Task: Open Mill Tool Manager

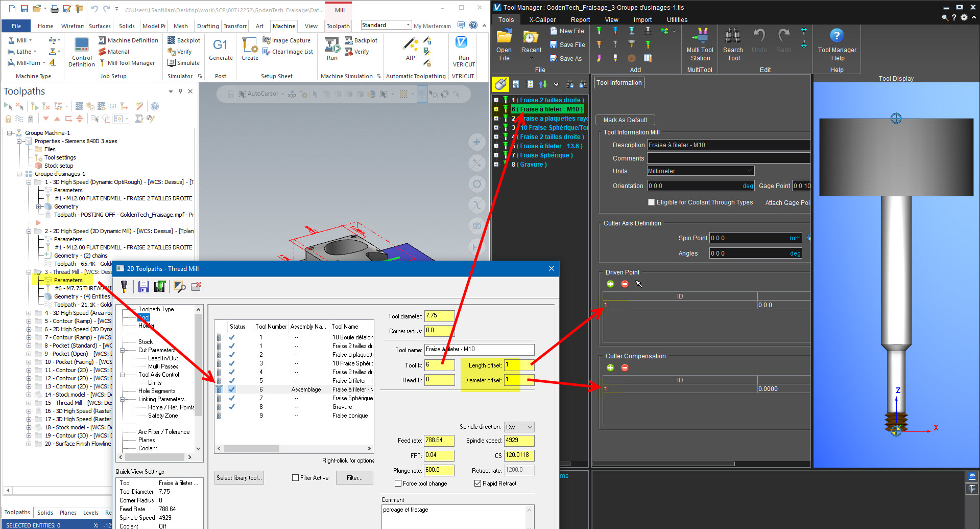Action: point(127,63)
